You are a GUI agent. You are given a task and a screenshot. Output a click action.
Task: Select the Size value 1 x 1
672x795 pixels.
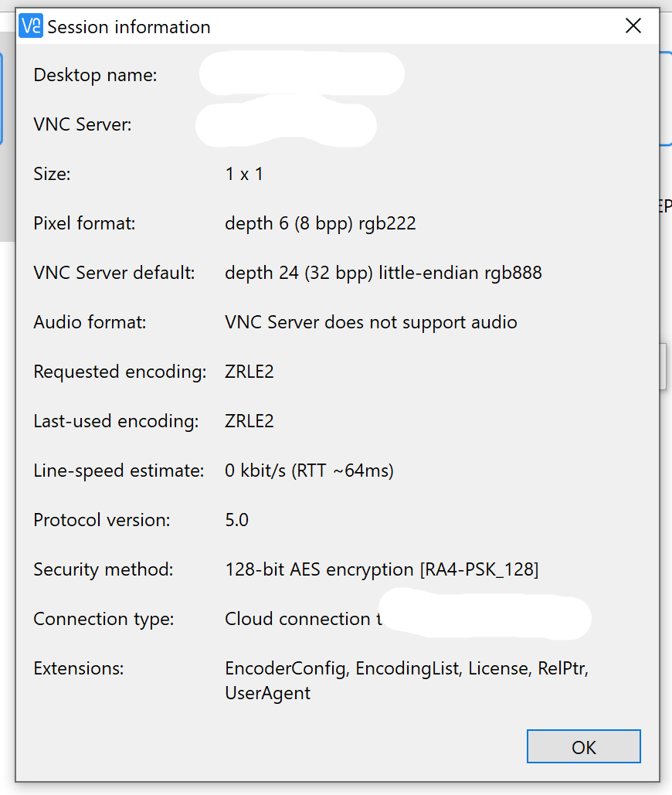(x=244, y=174)
